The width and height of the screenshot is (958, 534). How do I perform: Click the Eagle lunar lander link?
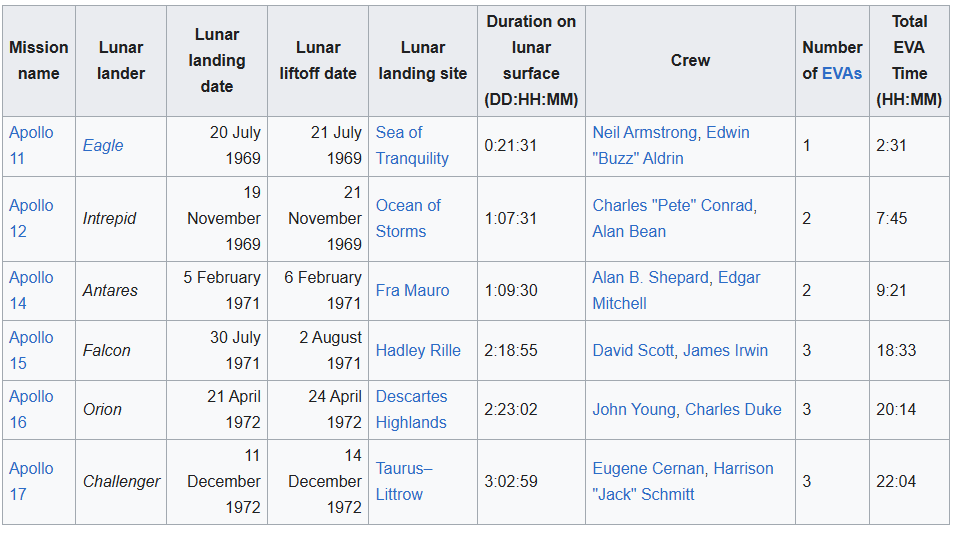(x=103, y=145)
